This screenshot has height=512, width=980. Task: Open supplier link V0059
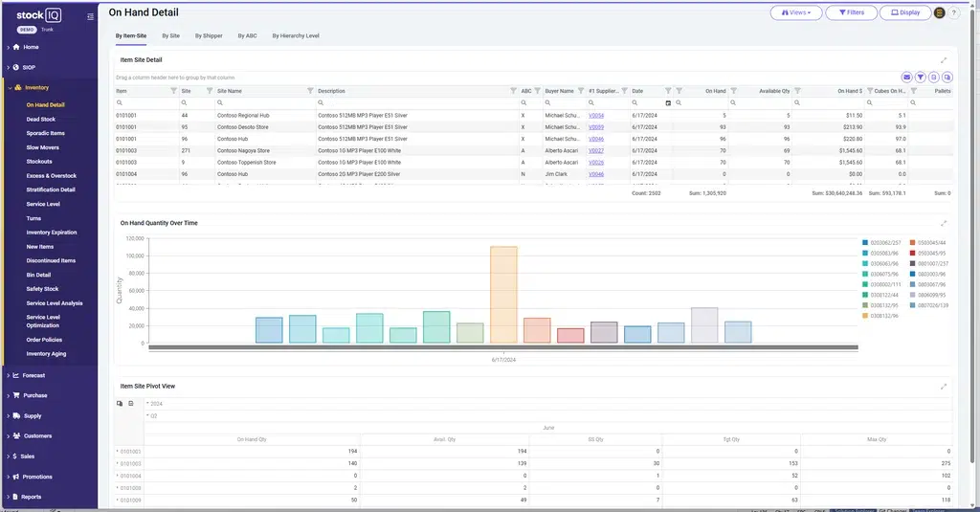pos(596,127)
